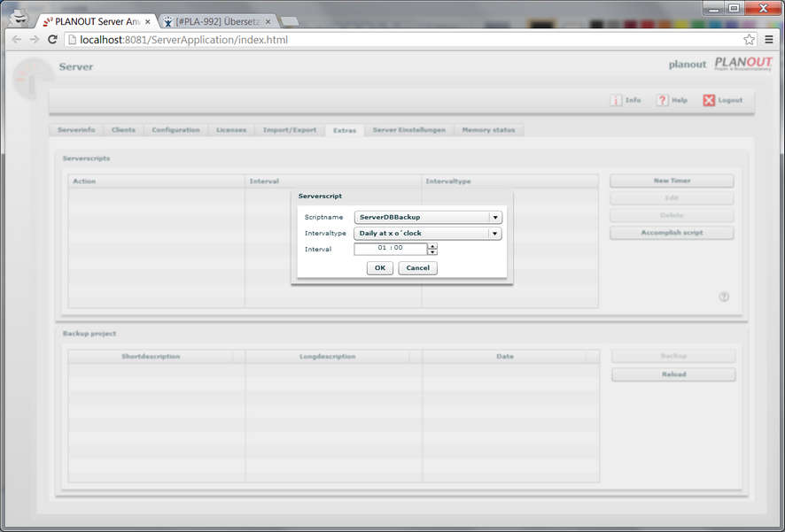Cancel the Serverscript dialog
Viewport: 785px width, 532px height.
(417, 268)
